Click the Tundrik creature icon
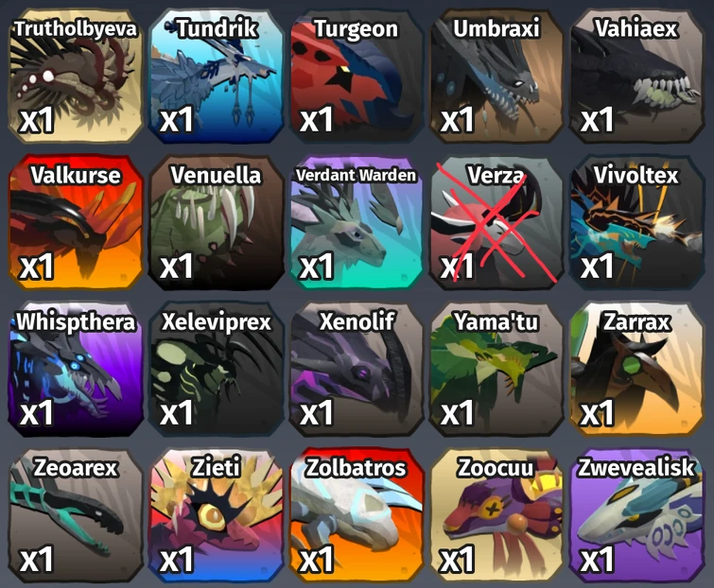Screen dimensions: 714x588 pos(216,76)
